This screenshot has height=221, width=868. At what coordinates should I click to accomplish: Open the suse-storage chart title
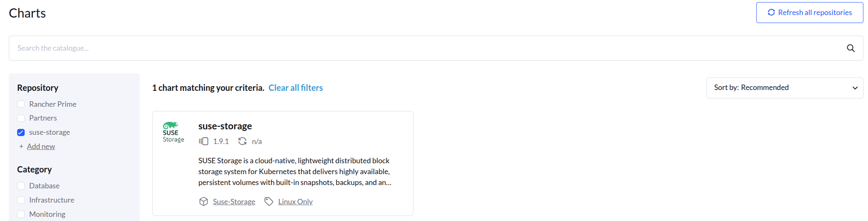(225, 126)
